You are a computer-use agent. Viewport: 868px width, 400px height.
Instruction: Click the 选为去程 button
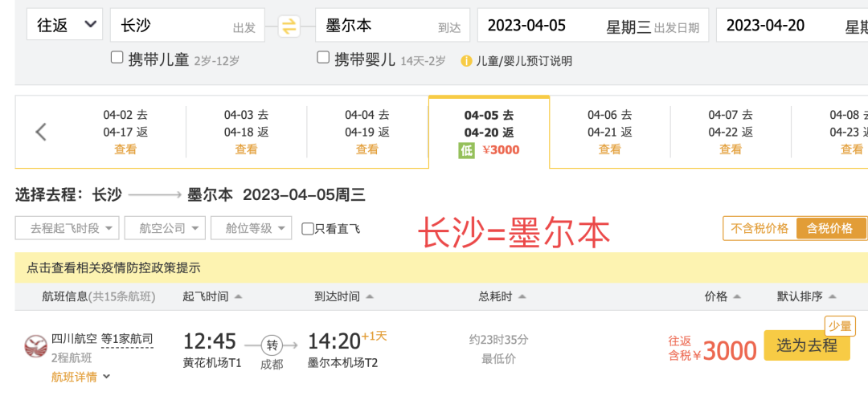tap(807, 345)
